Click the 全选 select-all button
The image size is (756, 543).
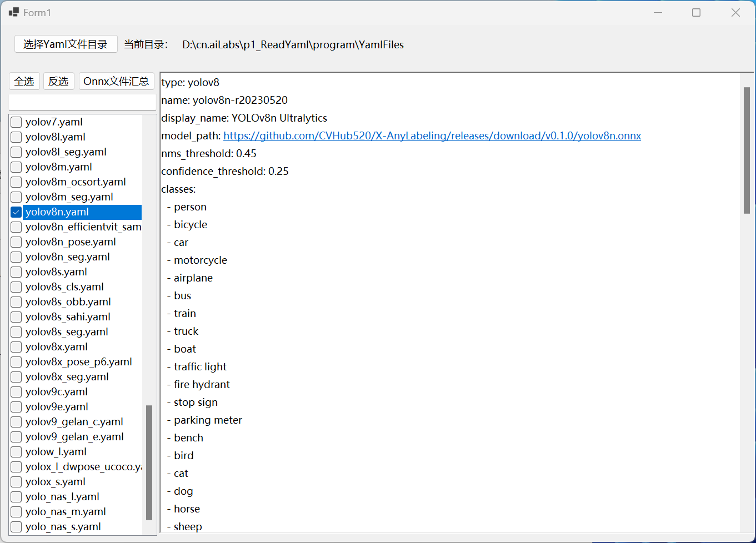pyautogui.click(x=24, y=82)
